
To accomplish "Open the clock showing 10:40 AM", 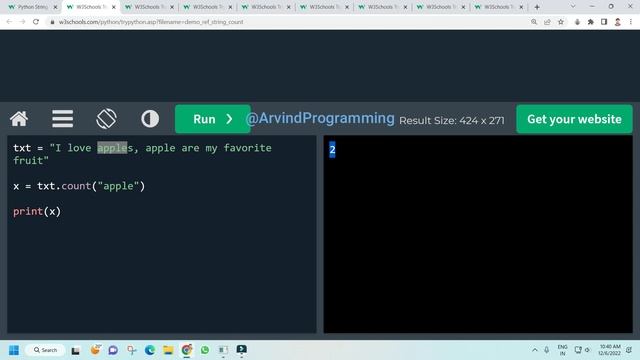I will pyautogui.click(x=610, y=350).
